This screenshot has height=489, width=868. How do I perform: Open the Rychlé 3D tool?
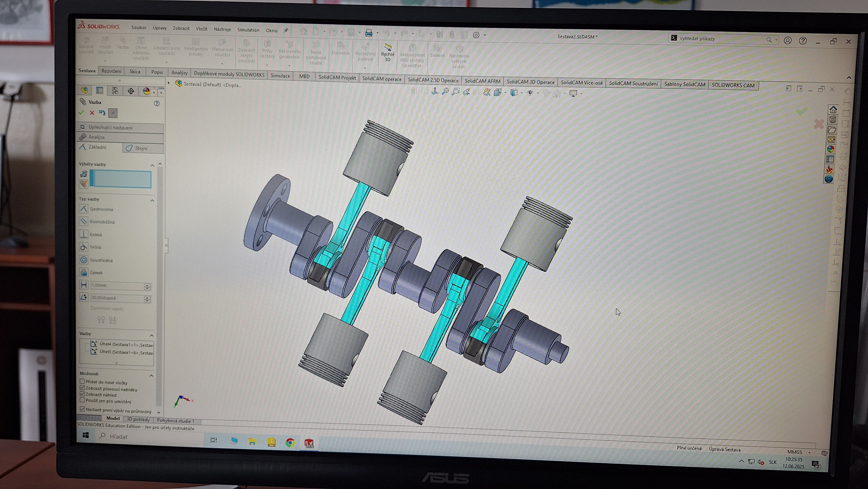pos(387,53)
